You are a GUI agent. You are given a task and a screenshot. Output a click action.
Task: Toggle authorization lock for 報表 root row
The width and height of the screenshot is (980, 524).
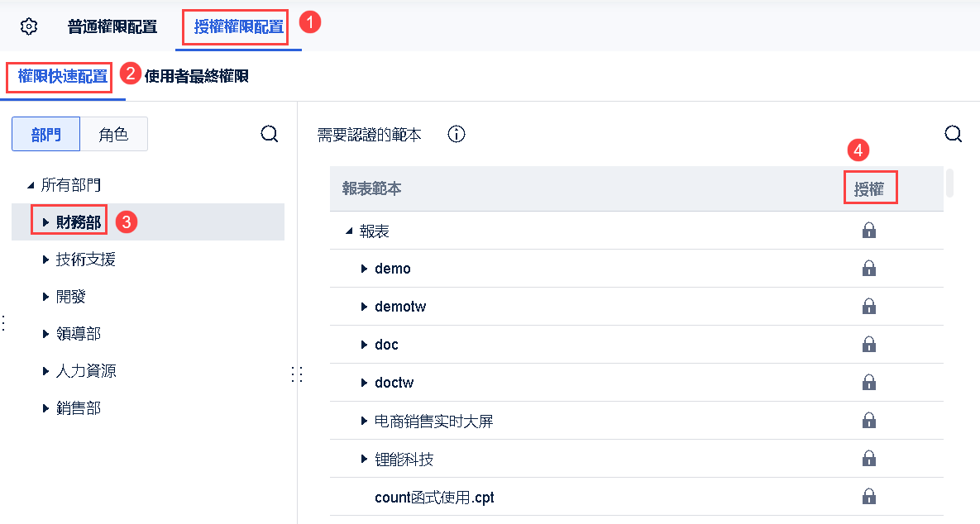pos(869,231)
